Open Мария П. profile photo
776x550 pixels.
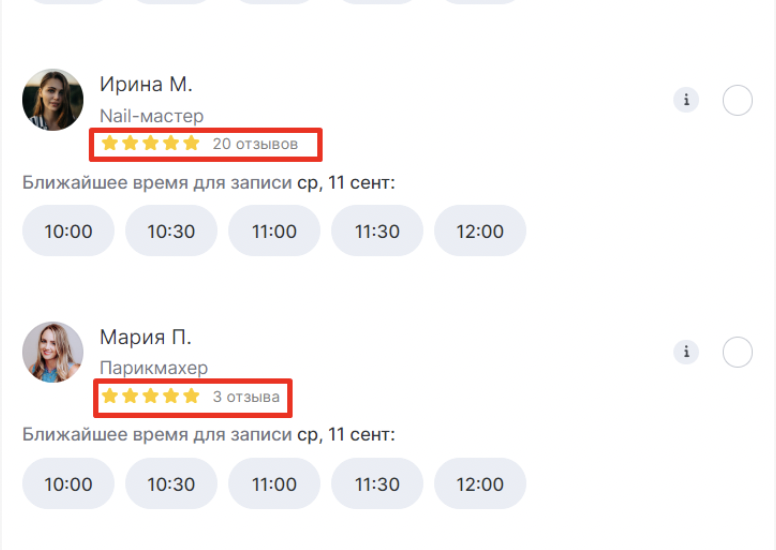pos(53,352)
